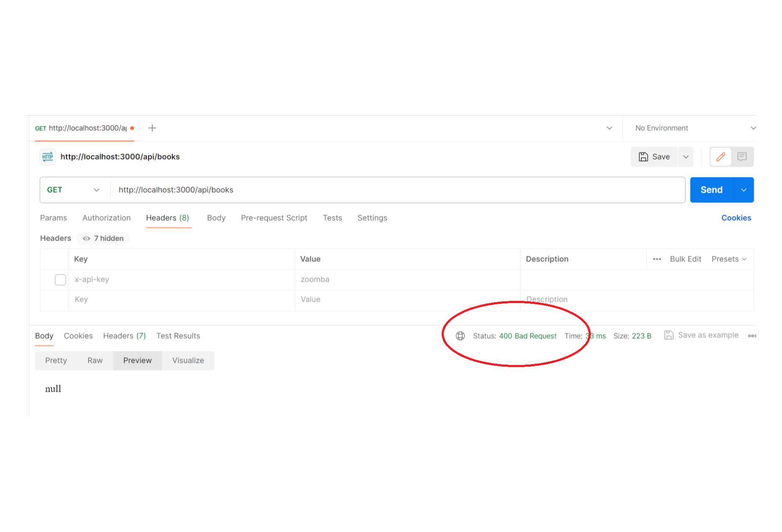Open the Tests tab

coord(332,218)
